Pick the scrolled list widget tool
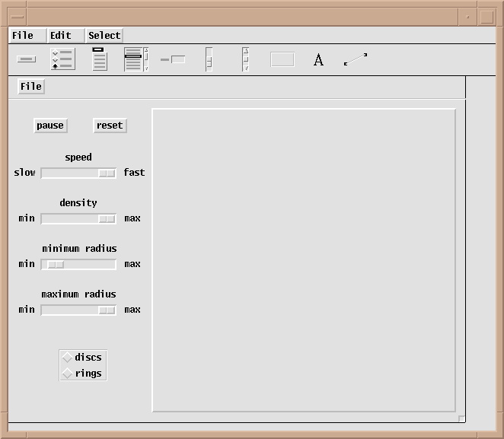 click(136, 59)
